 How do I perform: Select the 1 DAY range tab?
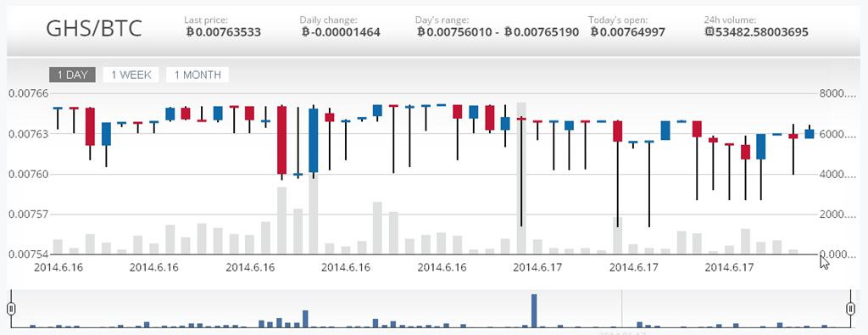point(73,75)
